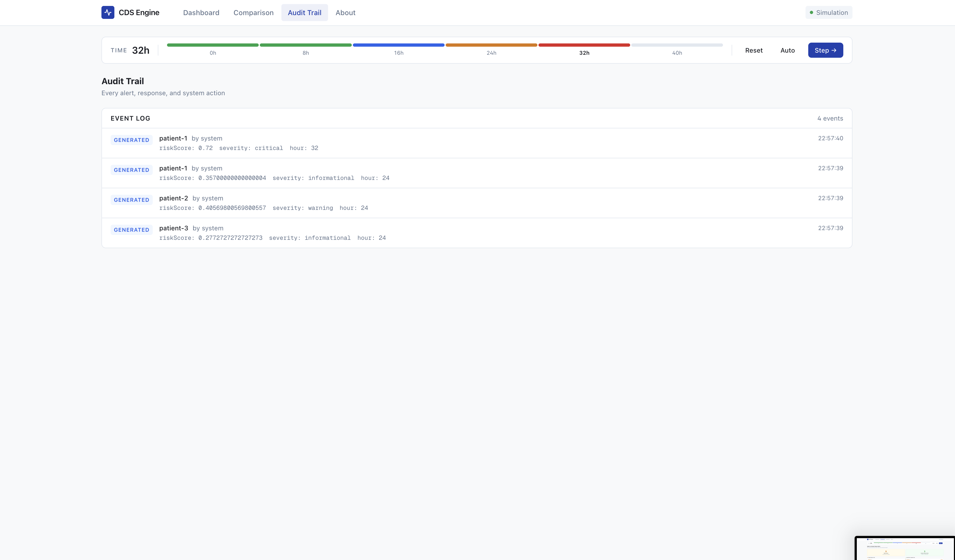Jump to the 40h timeline segment

pos(677,46)
